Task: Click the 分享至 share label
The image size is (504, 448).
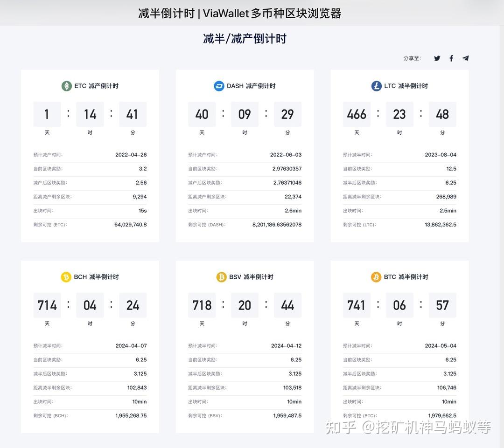Action: coord(413,58)
